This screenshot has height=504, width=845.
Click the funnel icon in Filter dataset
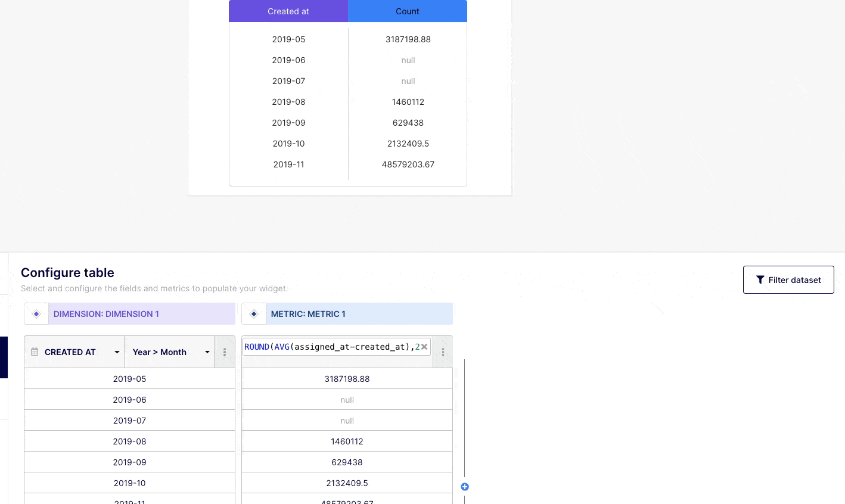point(760,280)
